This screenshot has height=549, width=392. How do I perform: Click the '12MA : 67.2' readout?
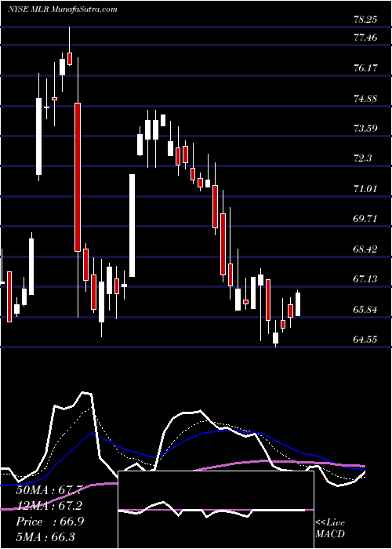[49, 507]
